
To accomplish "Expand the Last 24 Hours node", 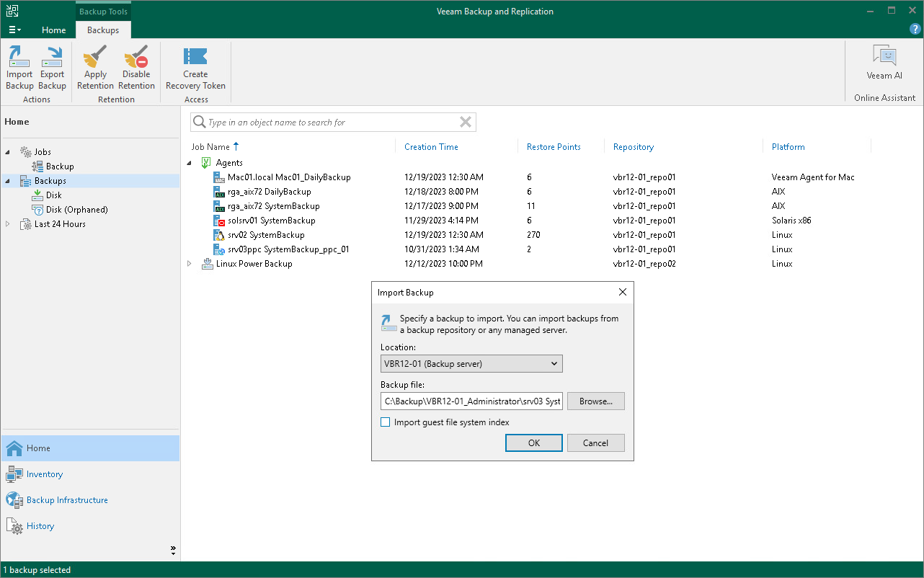I will click(8, 224).
